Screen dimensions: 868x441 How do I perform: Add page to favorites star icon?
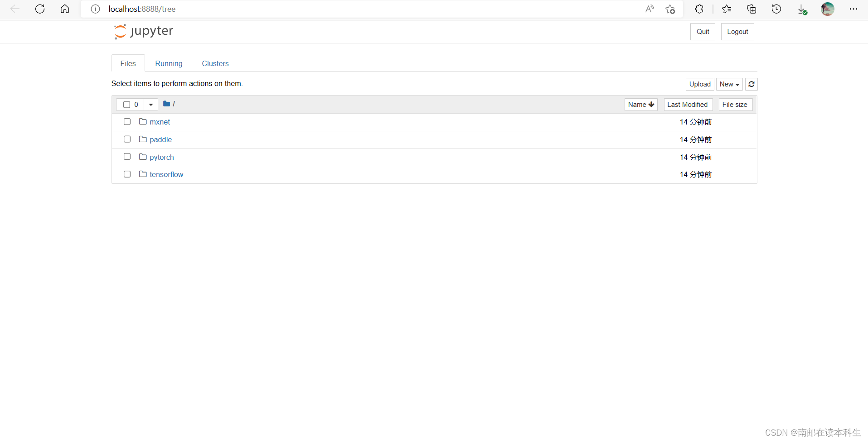tap(670, 9)
